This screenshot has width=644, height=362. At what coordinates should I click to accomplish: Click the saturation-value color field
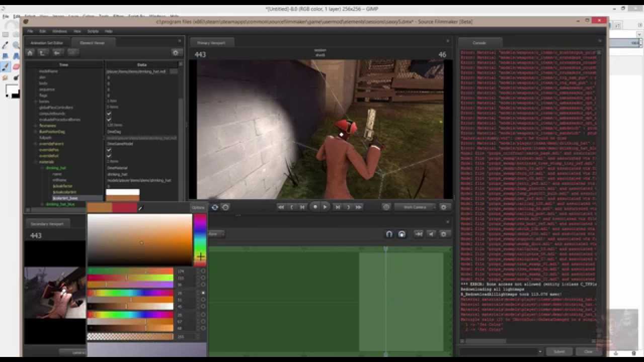point(140,240)
